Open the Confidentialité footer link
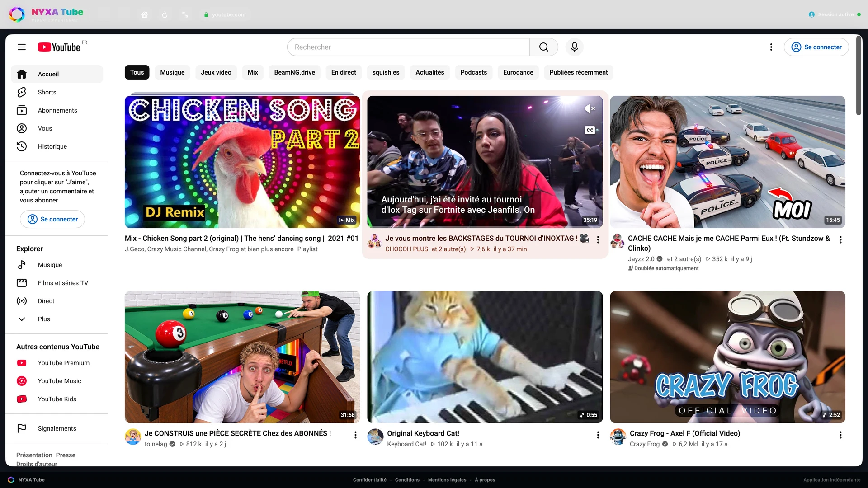The width and height of the screenshot is (868, 488). click(x=370, y=480)
